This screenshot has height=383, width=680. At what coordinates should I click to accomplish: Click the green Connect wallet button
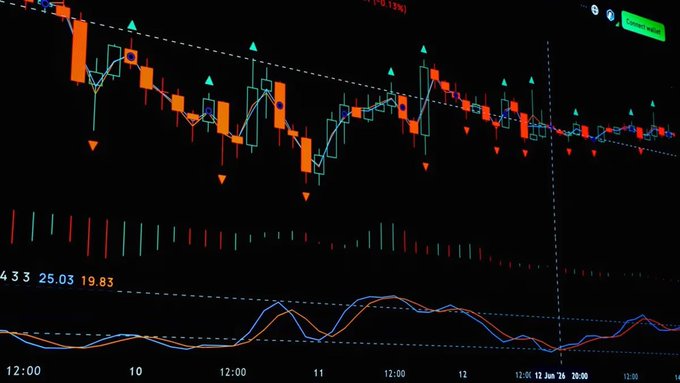click(643, 26)
